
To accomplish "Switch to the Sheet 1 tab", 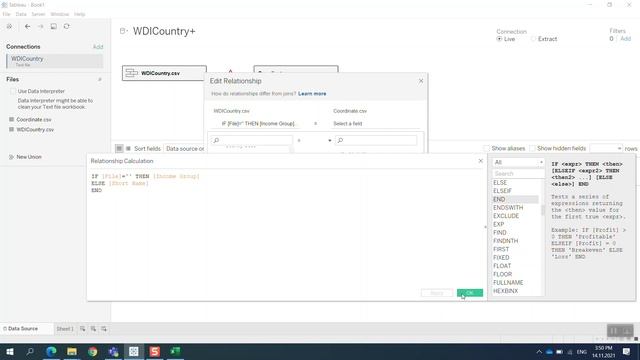I will coord(65,329).
